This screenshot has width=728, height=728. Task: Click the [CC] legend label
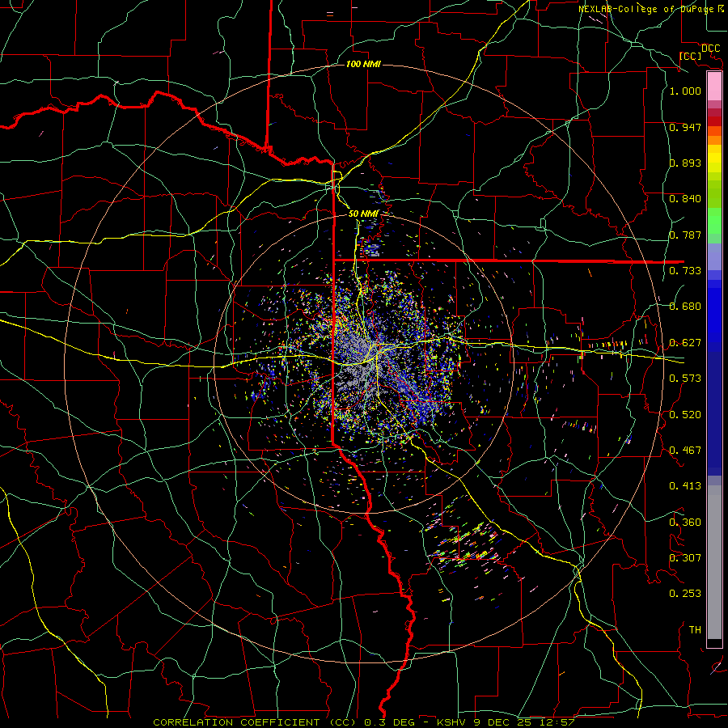pyautogui.click(x=691, y=56)
